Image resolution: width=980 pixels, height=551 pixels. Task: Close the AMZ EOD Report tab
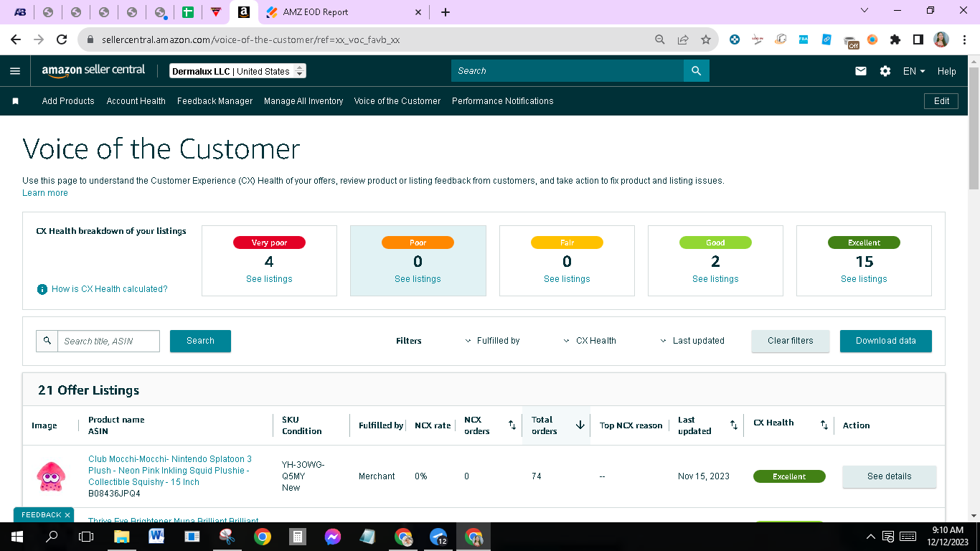[418, 12]
